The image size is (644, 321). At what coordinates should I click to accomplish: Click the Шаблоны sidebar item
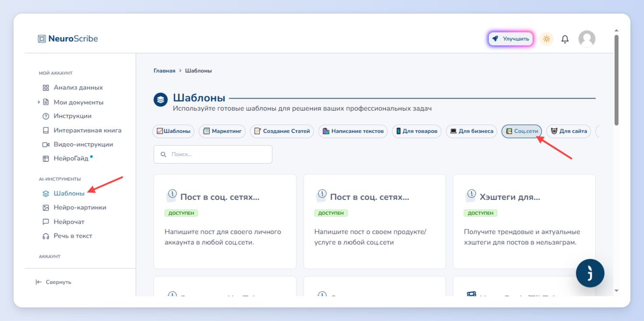(x=69, y=193)
